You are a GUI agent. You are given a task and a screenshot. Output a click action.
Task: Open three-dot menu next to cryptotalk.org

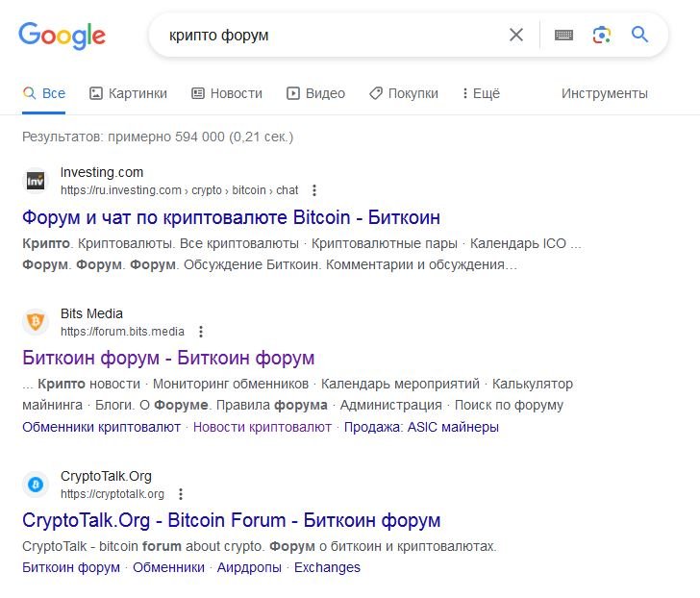(x=181, y=494)
